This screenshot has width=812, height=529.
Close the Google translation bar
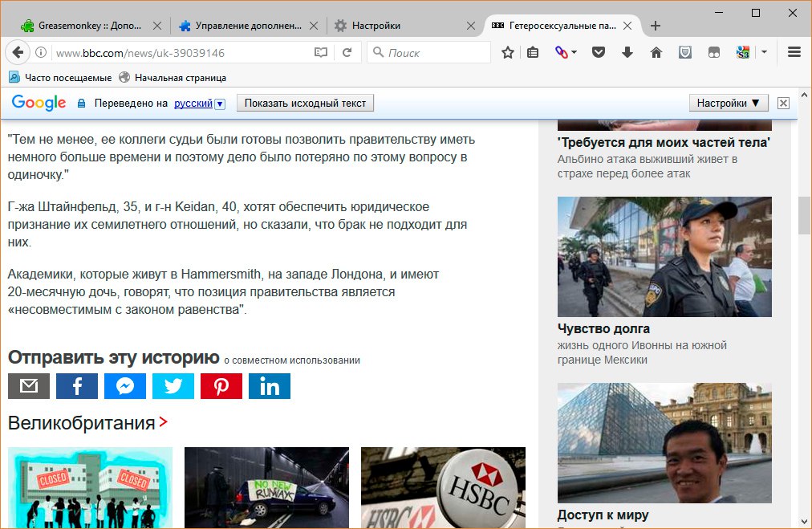coord(784,103)
